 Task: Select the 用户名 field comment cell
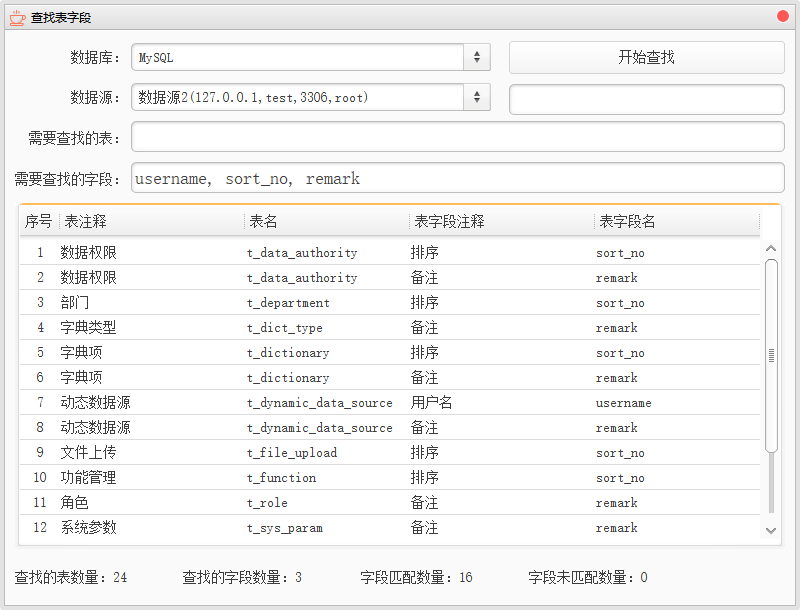pos(432,402)
